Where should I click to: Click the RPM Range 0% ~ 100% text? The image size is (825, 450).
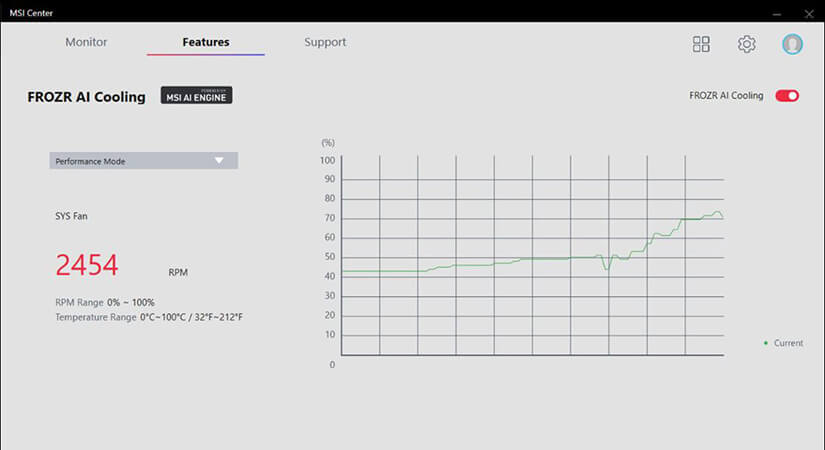[104, 302]
